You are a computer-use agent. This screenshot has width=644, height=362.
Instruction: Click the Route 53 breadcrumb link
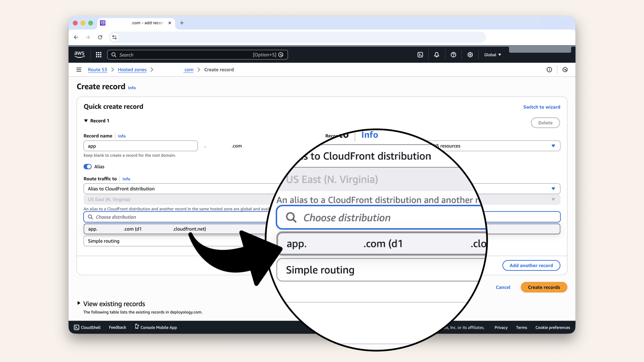(x=97, y=70)
